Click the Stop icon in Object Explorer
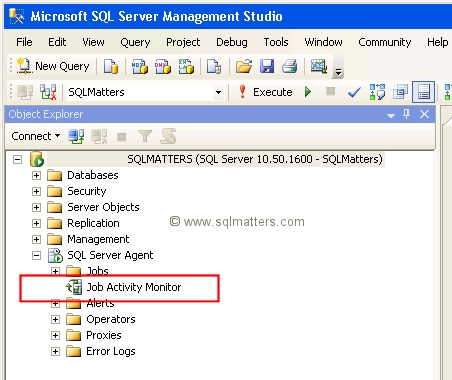Image resolution: width=452 pixels, height=380 pixels. pyautogui.click(x=122, y=137)
